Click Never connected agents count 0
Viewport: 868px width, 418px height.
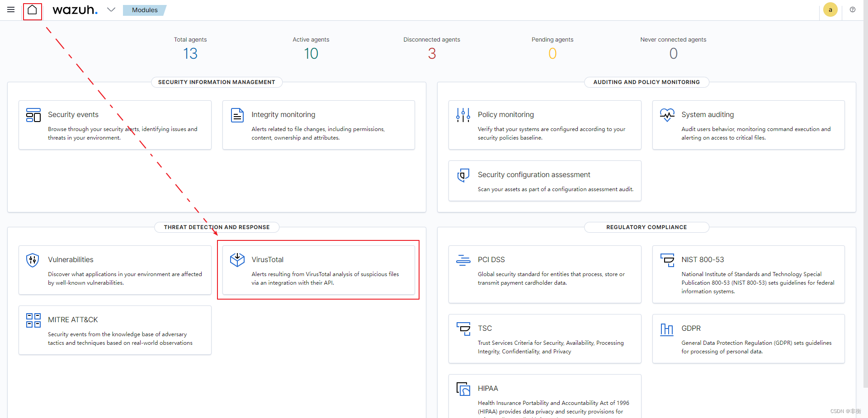[x=673, y=54]
